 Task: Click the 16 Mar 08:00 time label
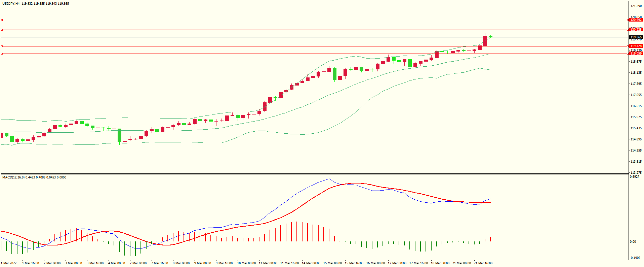[375, 263]
